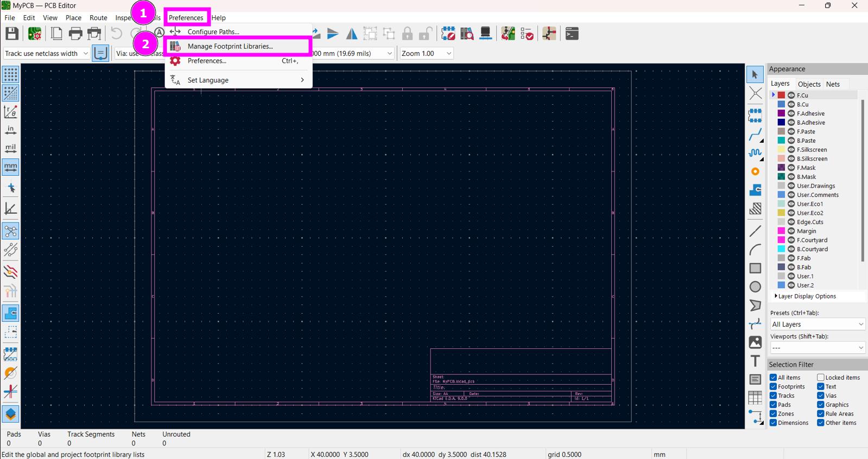This screenshot has height=459, width=868.
Task: Open the File menu
Action: 10,18
